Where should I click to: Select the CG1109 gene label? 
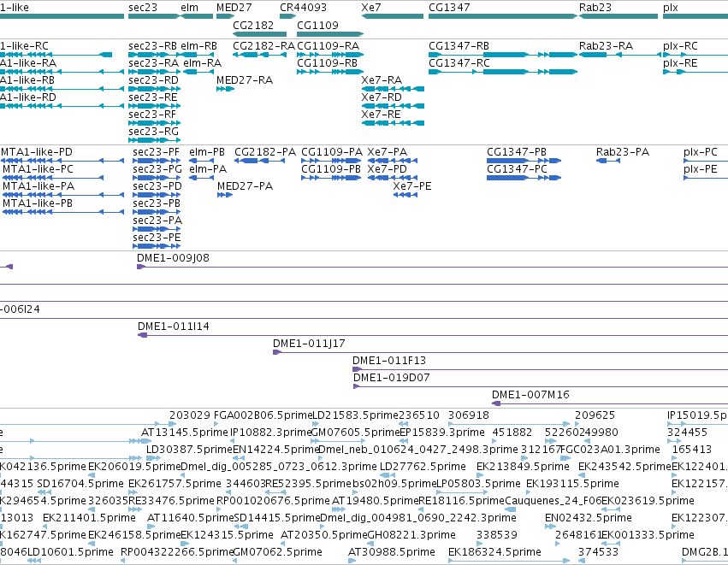point(317,25)
